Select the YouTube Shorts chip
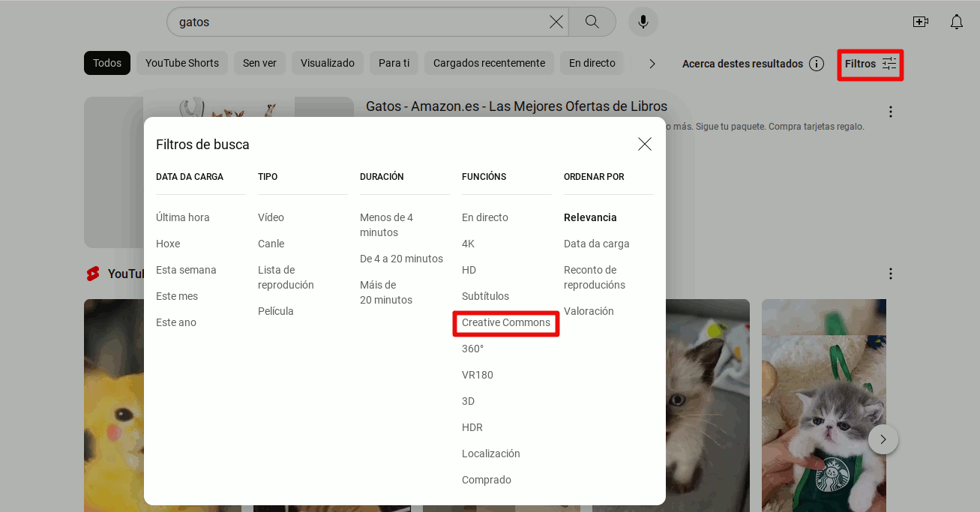Viewport: 980px width, 512px height. [x=182, y=63]
